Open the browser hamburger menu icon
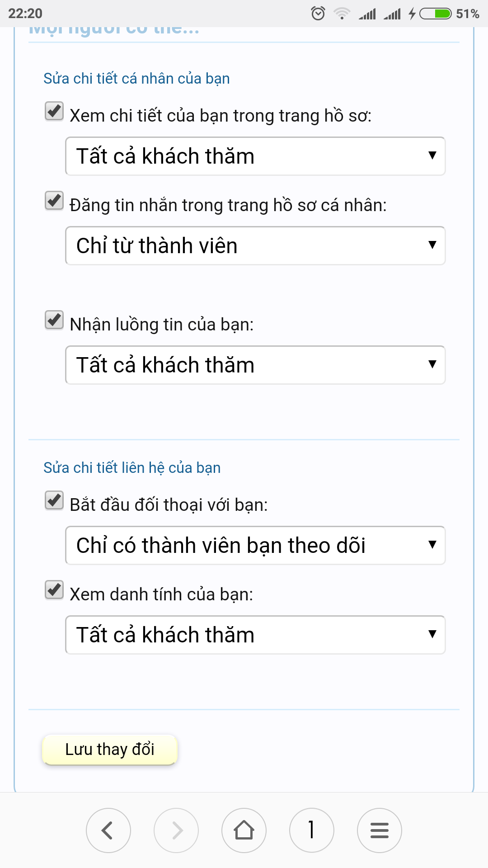The width and height of the screenshot is (488, 868). click(x=380, y=830)
